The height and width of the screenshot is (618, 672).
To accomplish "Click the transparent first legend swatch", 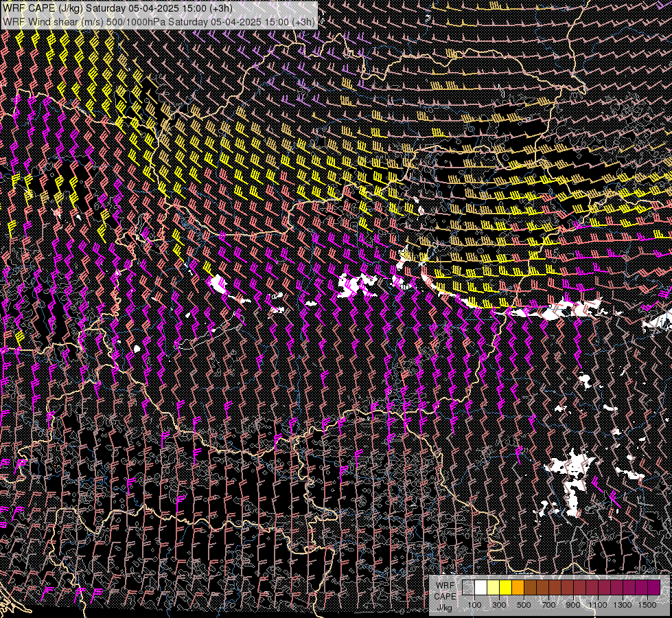I will pyautogui.click(x=468, y=588).
